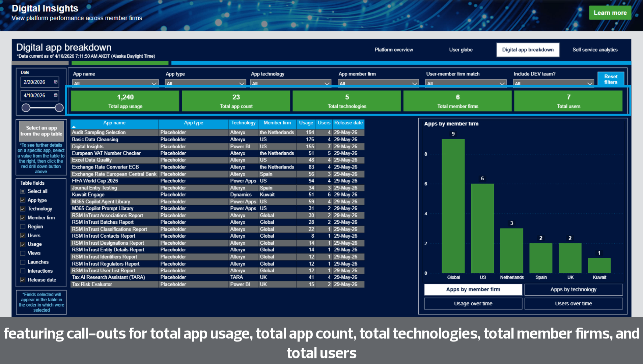Toggle the Select all checkbox
This screenshot has height=364, width=643.
coord(23,191)
